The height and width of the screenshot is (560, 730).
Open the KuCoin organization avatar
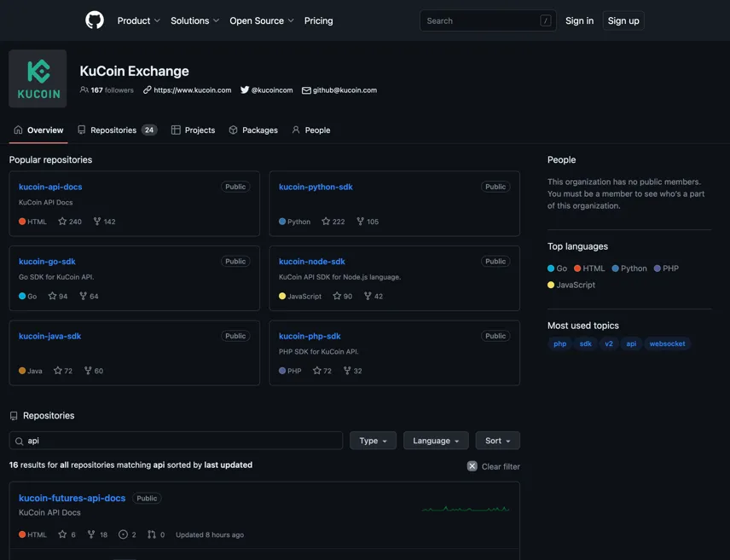[x=38, y=78]
